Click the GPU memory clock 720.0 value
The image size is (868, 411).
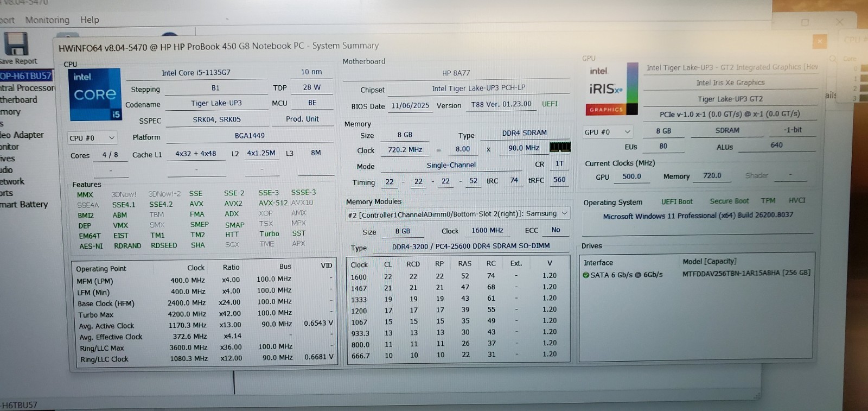point(712,175)
